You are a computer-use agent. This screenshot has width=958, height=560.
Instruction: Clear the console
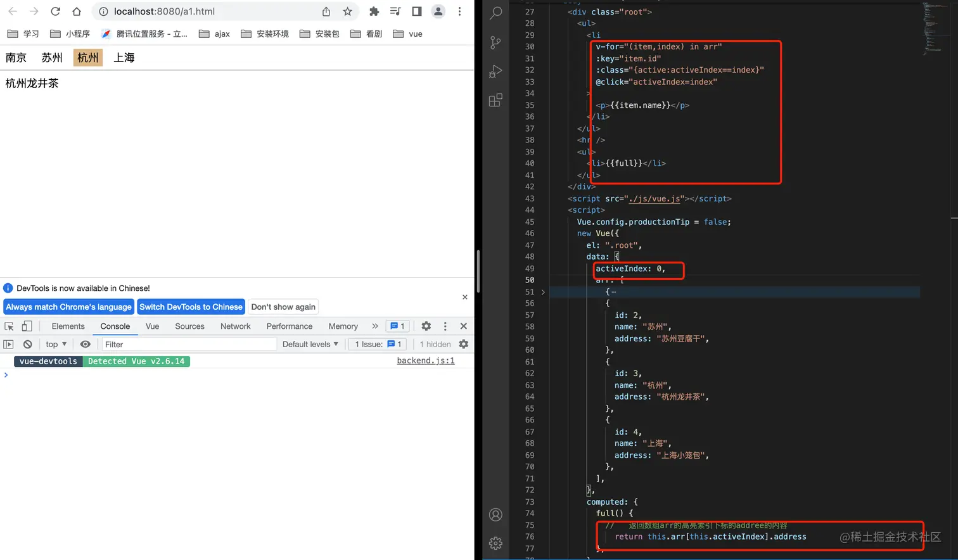click(27, 344)
